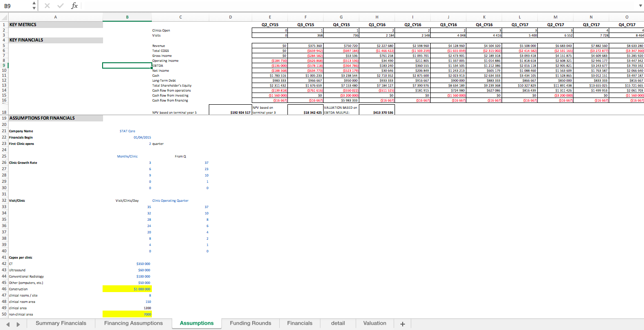
Task: Select the yellow Construction $1 000 000 cell
Action: coord(127,288)
